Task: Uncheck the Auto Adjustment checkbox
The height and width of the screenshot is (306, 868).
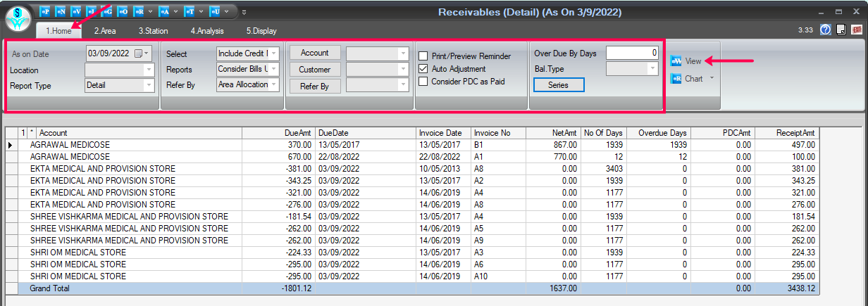Action: pyautogui.click(x=423, y=69)
